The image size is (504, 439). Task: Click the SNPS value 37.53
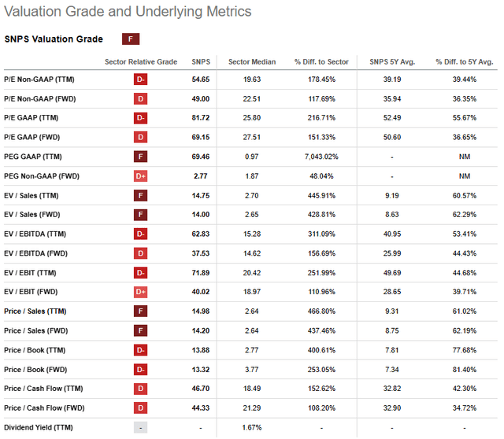(201, 253)
